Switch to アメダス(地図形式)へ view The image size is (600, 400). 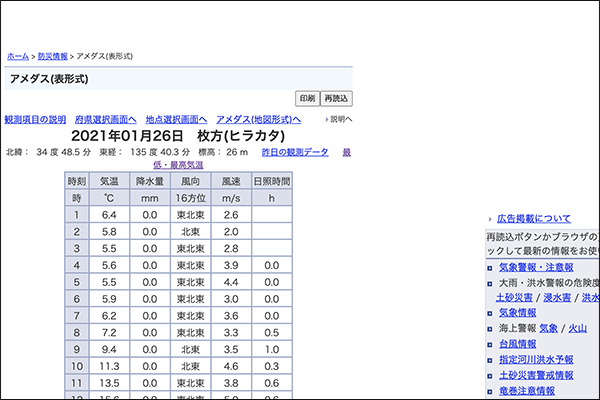258,119
